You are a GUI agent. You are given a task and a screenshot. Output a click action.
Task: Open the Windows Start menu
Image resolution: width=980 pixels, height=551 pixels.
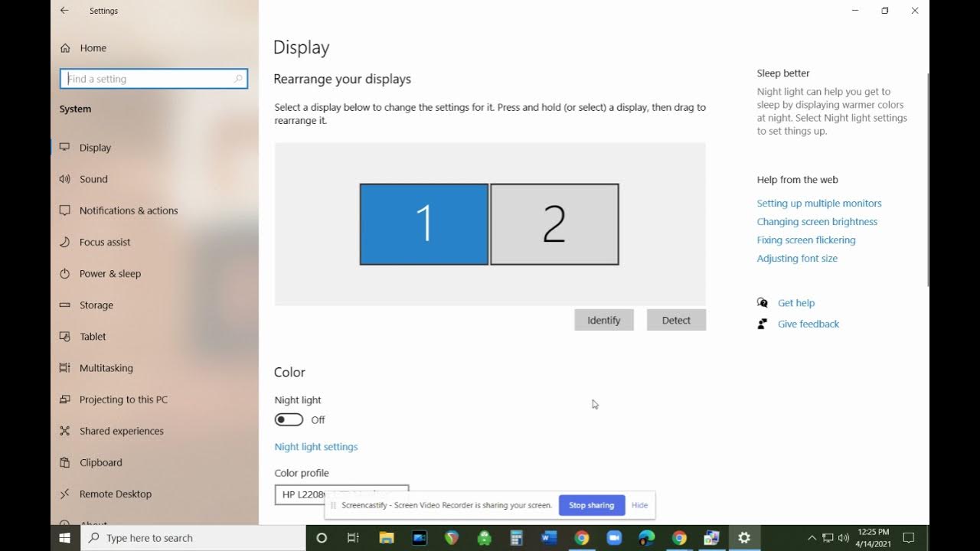[x=65, y=538]
